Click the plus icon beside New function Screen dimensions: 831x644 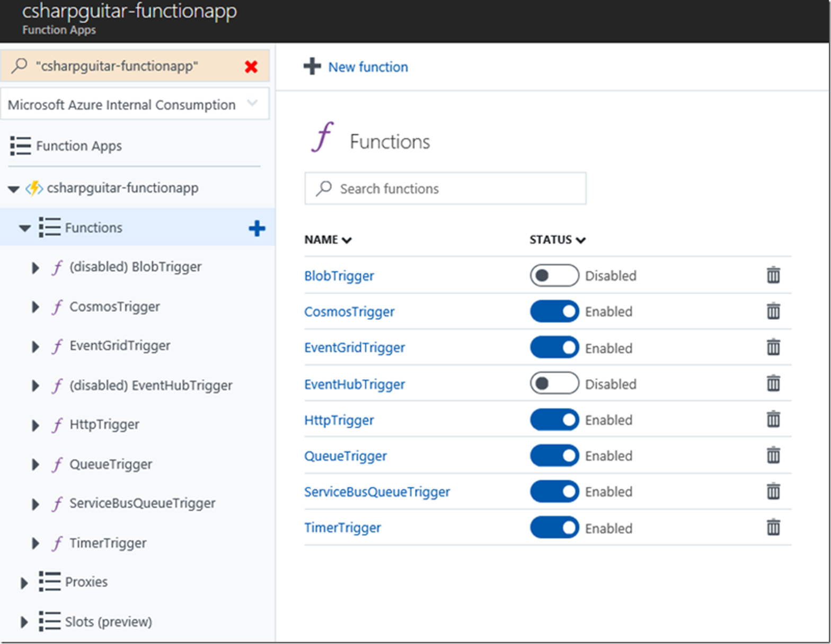coord(312,66)
